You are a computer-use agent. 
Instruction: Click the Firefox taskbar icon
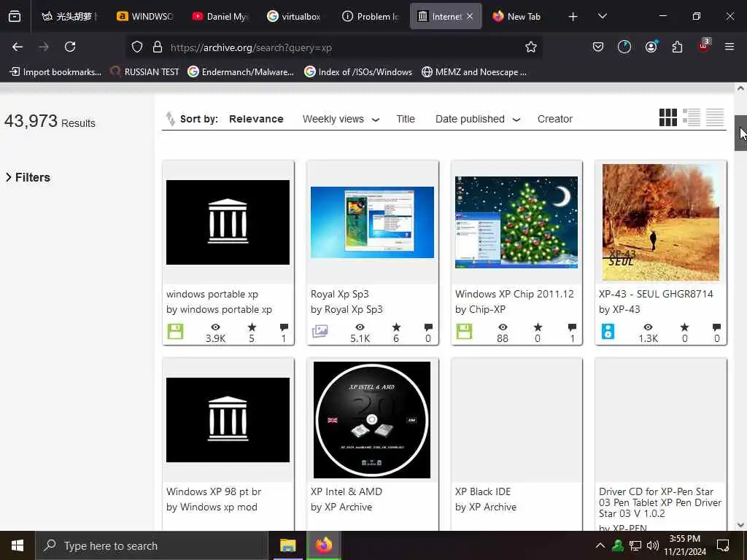click(x=323, y=545)
